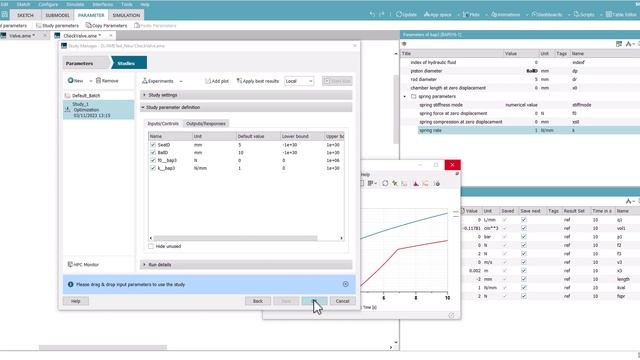Screen dimensions: 640x360
Task: Uncheck the k__bap3 input parameter checkbox
Action: coord(153,168)
